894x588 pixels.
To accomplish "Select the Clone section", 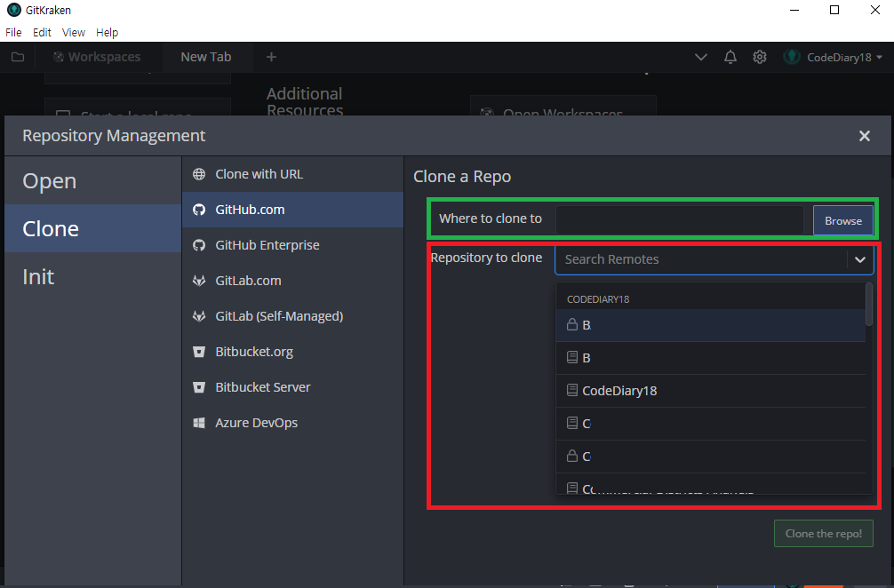I will tap(93, 228).
